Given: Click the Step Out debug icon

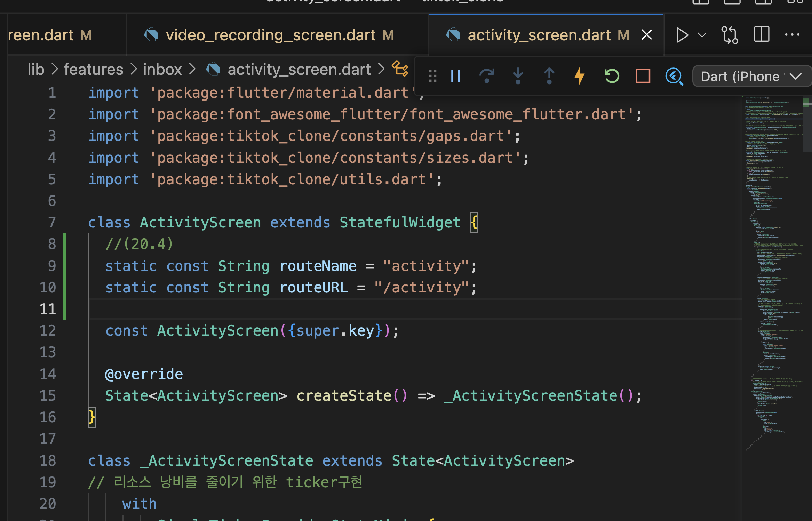Looking at the screenshot, I should 549,76.
